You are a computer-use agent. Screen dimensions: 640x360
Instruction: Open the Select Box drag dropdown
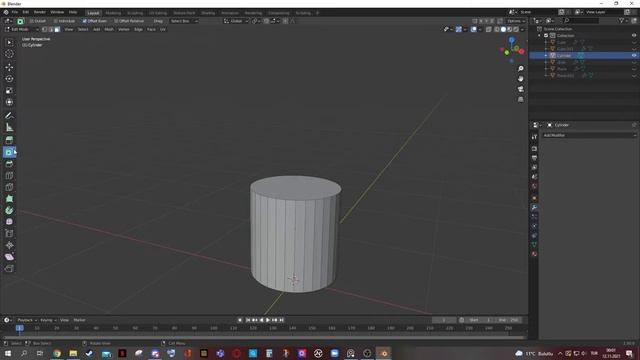pos(184,21)
